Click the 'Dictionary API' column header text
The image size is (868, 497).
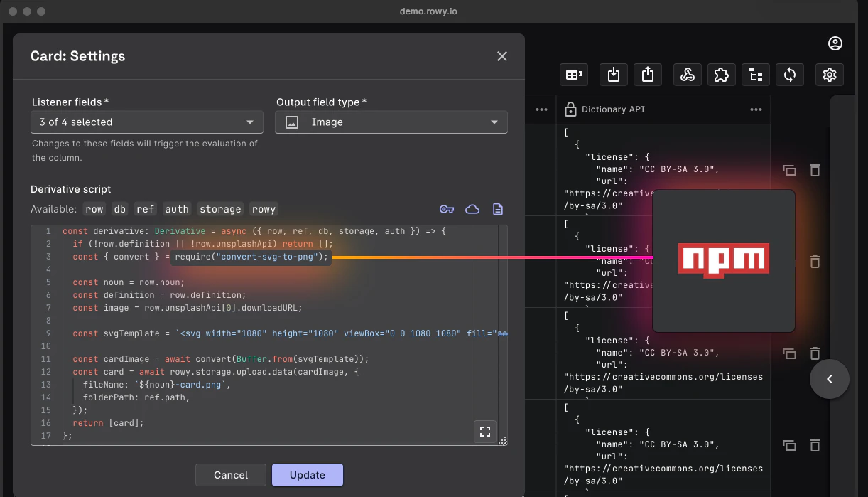(613, 109)
